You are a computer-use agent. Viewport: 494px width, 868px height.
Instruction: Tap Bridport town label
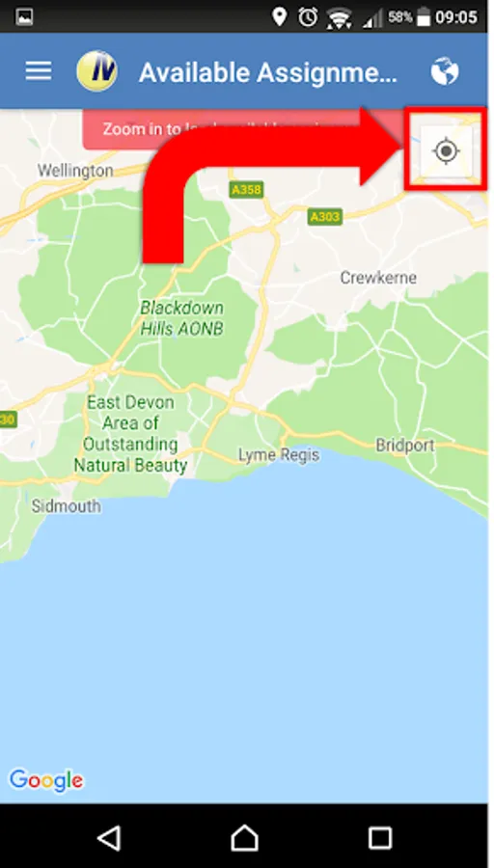(x=405, y=445)
